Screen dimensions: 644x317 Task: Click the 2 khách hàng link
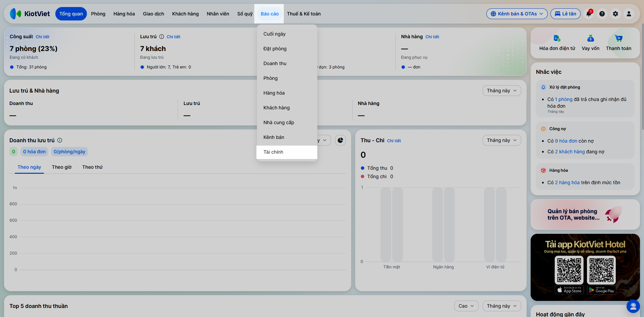point(570,152)
